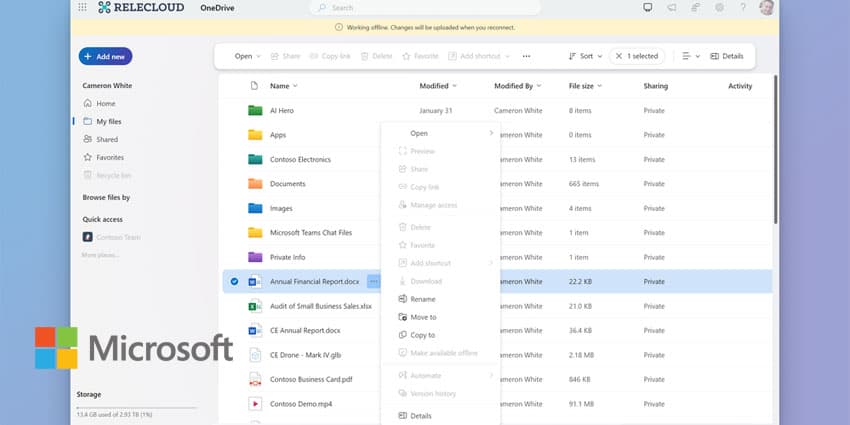Screen dimensions: 850x425
Task: Open the app launcher waffle icon
Action: [82, 7]
